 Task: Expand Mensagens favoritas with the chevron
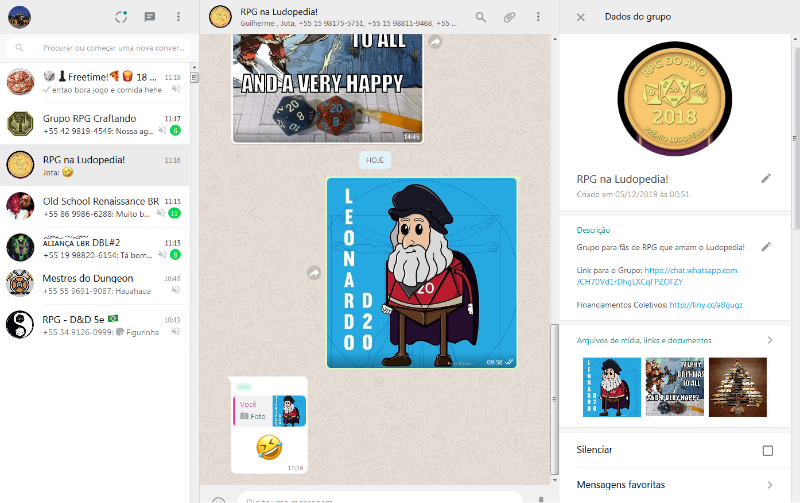click(x=769, y=485)
